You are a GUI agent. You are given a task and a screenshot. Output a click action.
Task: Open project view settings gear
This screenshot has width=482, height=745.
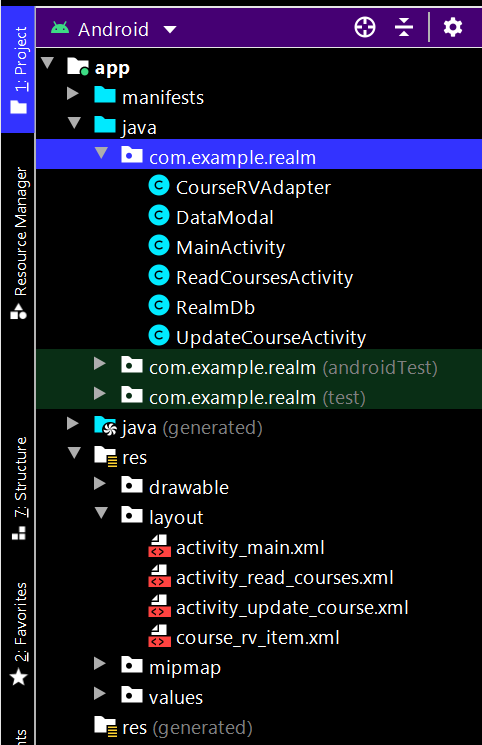coord(453,27)
